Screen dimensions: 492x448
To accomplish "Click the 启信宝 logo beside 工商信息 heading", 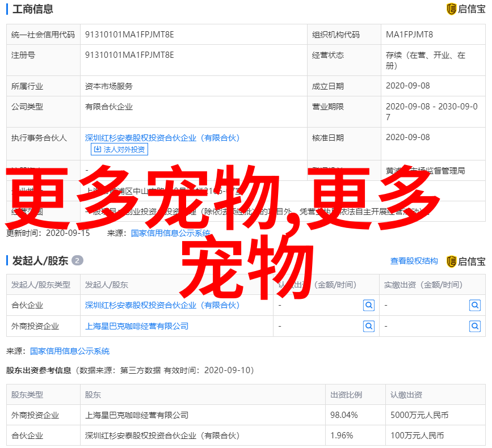I will click(x=466, y=9).
